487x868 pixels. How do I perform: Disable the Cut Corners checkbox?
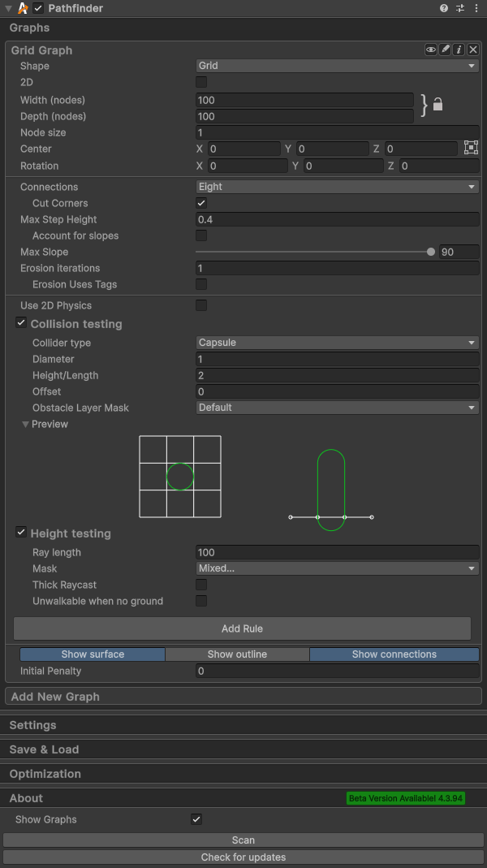tap(201, 203)
